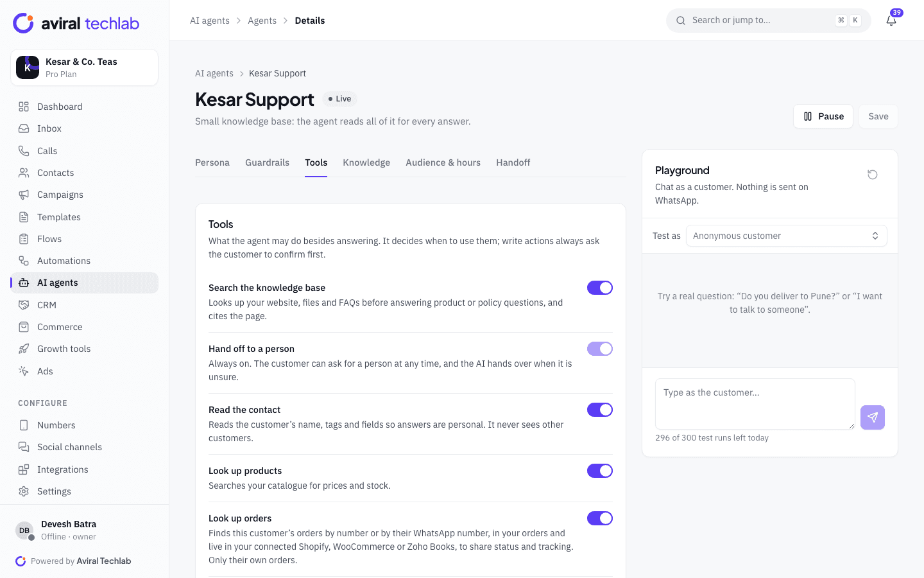Image resolution: width=924 pixels, height=578 pixels.
Task: Click the Search or jump to field
Action: (x=769, y=21)
